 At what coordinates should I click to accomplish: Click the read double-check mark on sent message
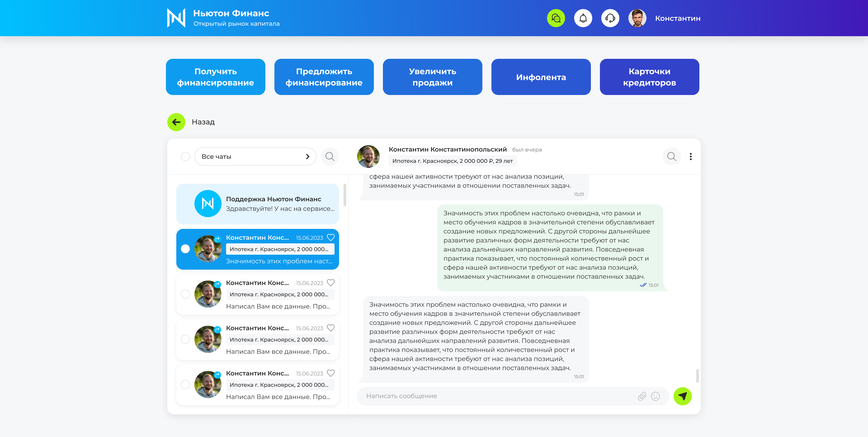point(643,285)
